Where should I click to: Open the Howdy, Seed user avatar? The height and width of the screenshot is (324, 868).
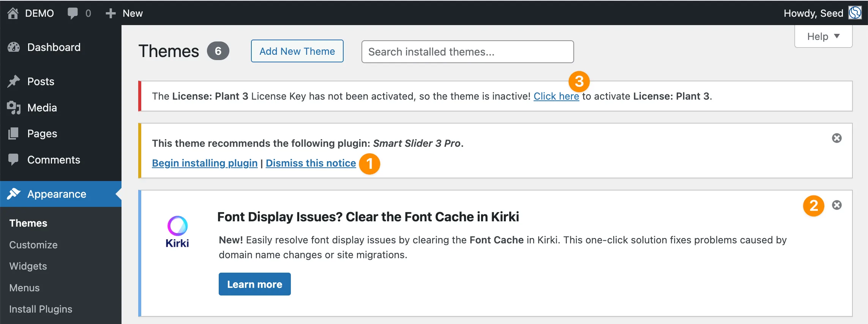(855, 13)
